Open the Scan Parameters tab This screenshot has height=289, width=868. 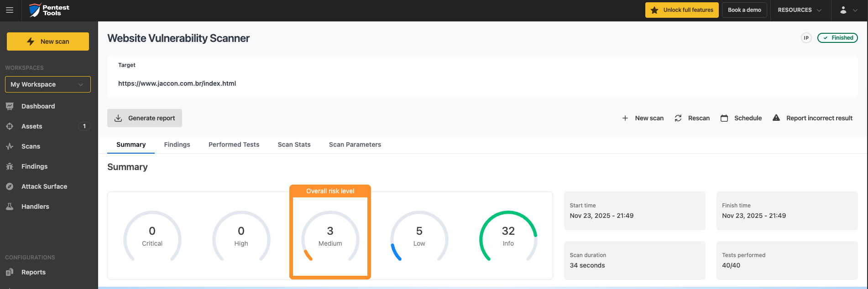355,144
